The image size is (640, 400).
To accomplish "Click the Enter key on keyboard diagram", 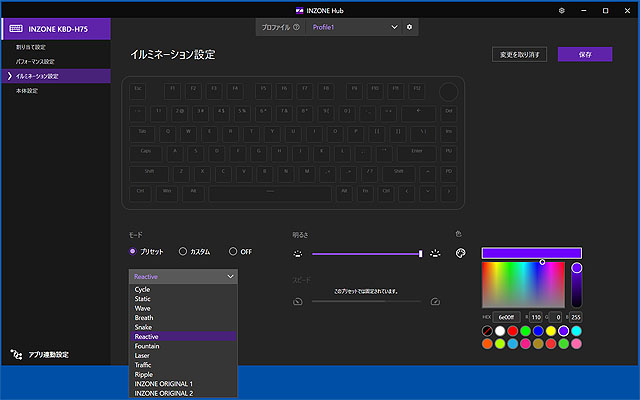I will tap(417, 154).
